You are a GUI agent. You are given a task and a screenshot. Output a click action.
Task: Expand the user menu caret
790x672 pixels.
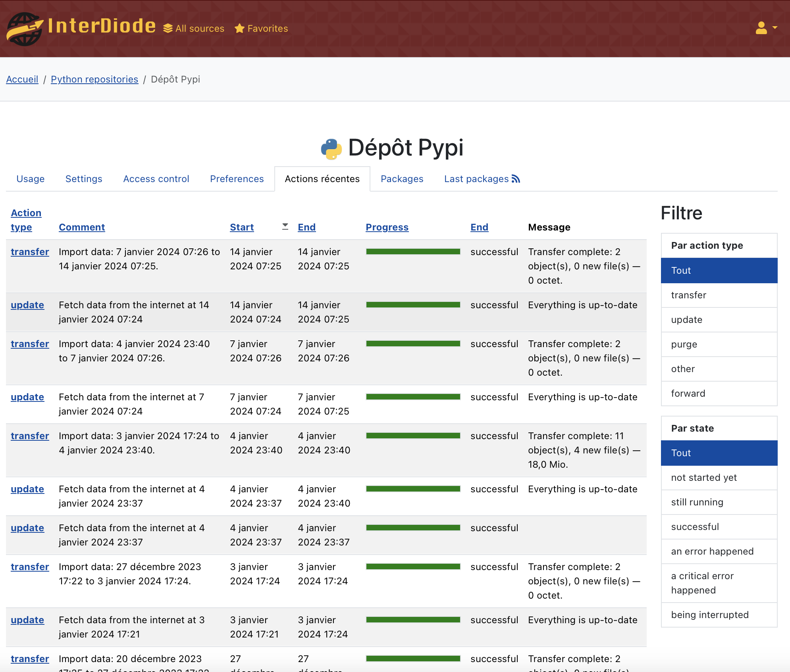775,28
